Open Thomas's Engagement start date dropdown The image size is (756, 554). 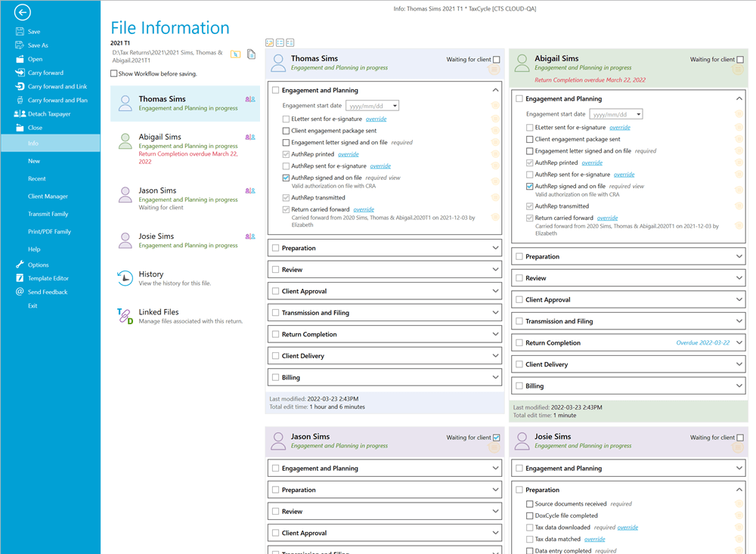[395, 106]
